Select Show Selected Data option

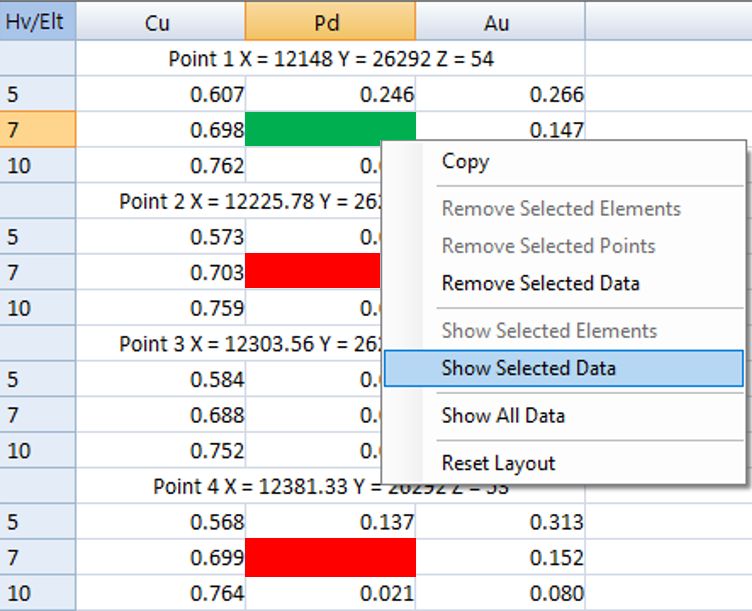pos(528,368)
